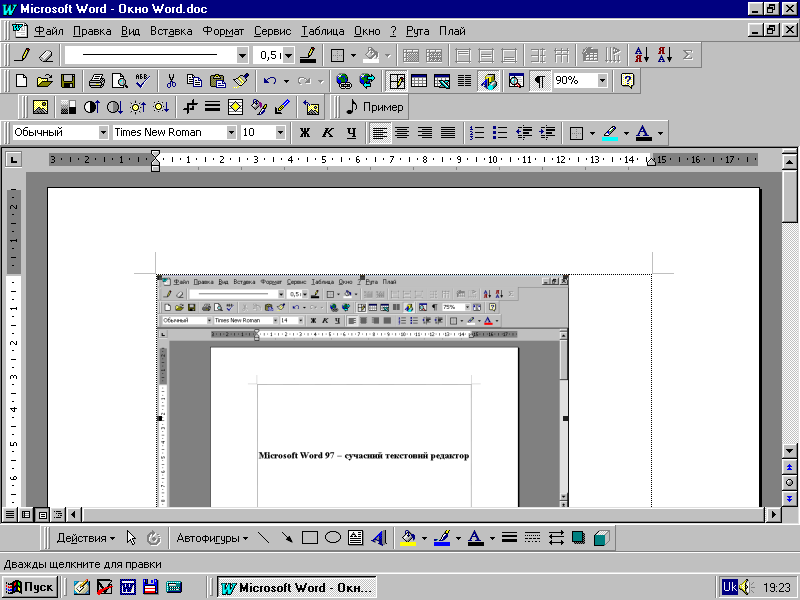Screen dimensions: 800x600
Task: Open Office Assistant help icon
Action: (627, 81)
